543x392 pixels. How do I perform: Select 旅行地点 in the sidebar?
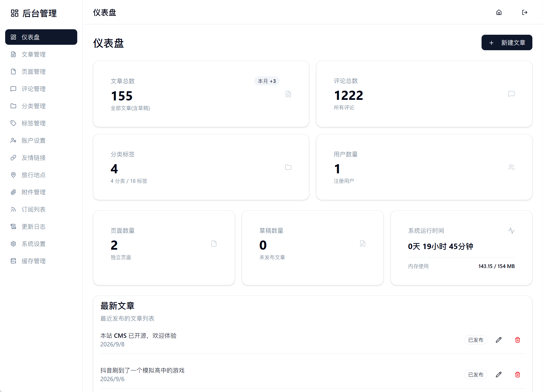pyautogui.click(x=41, y=175)
